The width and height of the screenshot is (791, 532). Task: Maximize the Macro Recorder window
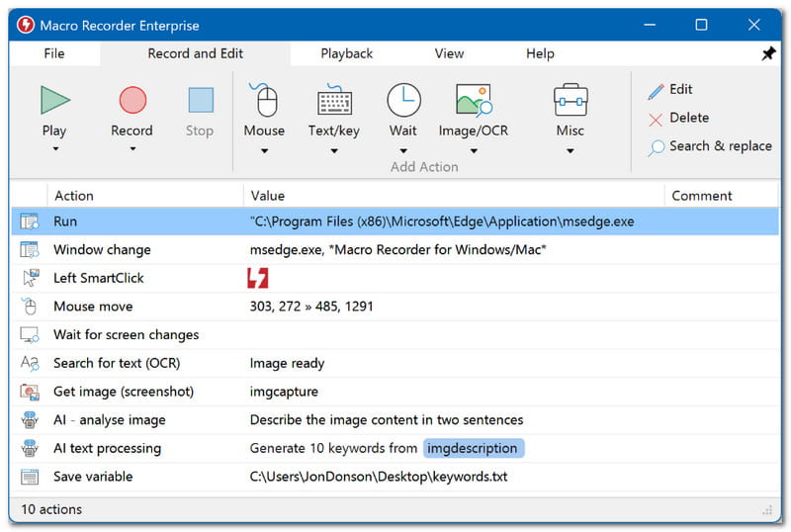tap(701, 25)
